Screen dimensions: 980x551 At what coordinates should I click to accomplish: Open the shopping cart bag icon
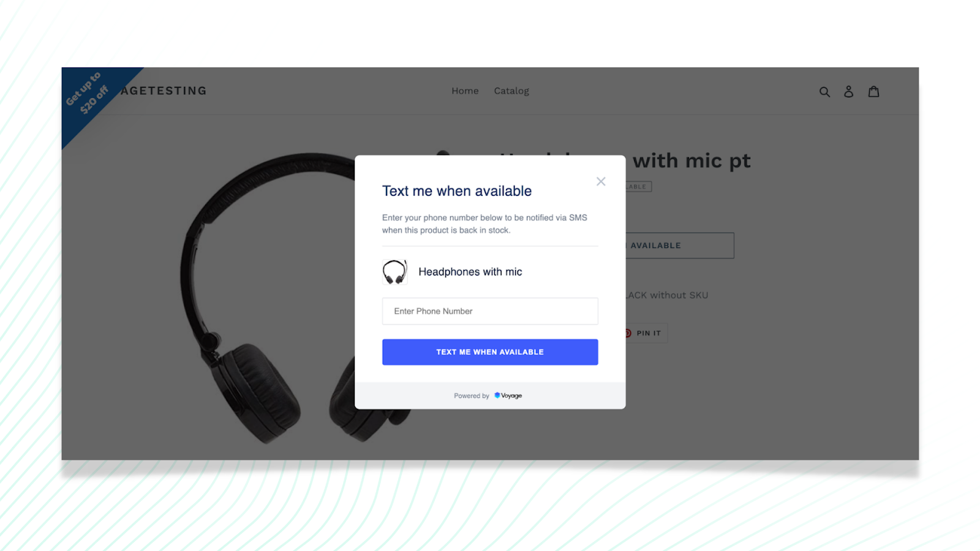point(873,91)
